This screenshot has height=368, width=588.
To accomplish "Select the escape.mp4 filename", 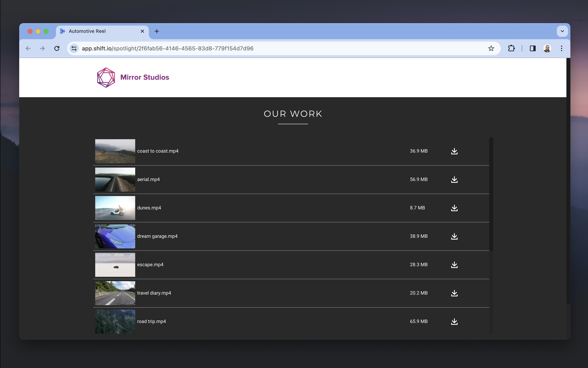I will coord(150,265).
